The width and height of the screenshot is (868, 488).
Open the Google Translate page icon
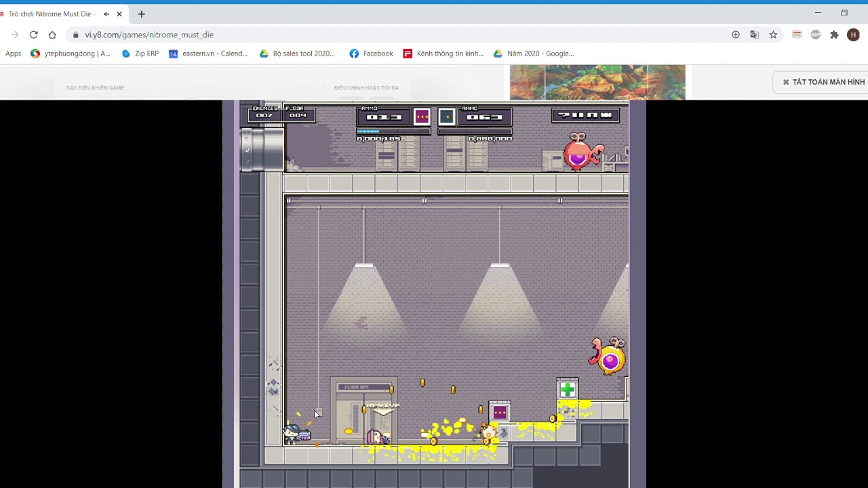754,35
